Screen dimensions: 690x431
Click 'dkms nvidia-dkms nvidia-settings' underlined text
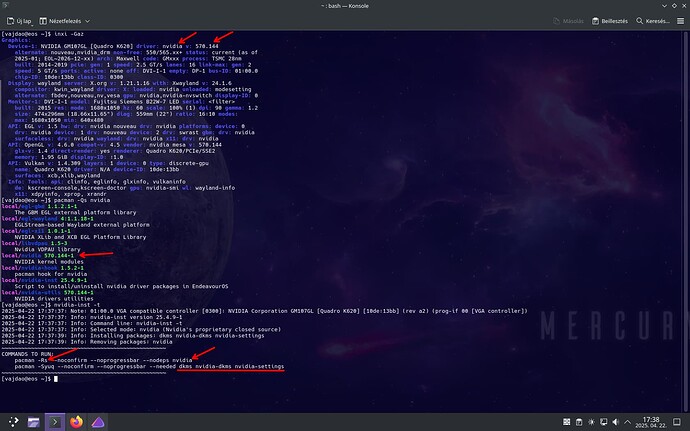[x=231, y=367]
